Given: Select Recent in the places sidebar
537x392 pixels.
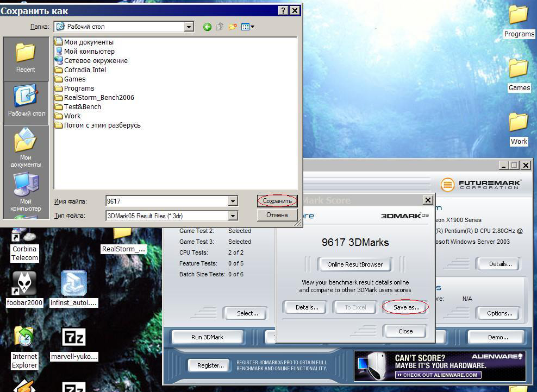Looking at the screenshot, I should (26, 59).
